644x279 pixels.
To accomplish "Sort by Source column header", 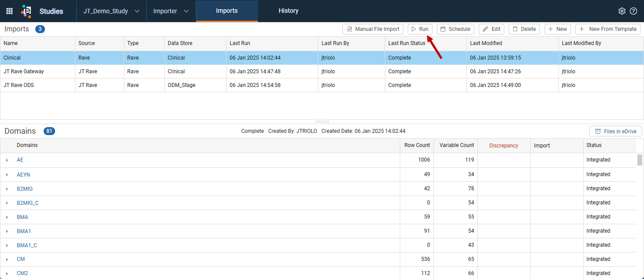I will [100, 43].
